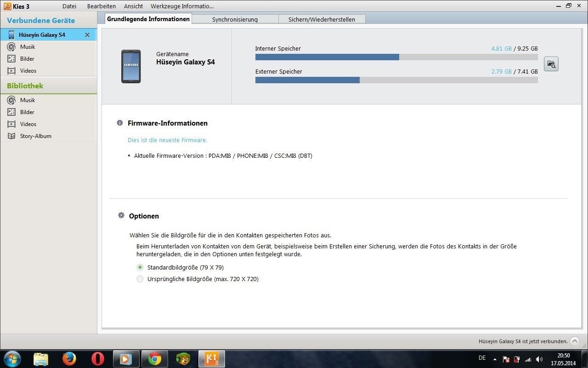The height and width of the screenshot is (368, 588).
Task: Switch to the Grundlegende Informationen tab
Action: click(148, 19)
